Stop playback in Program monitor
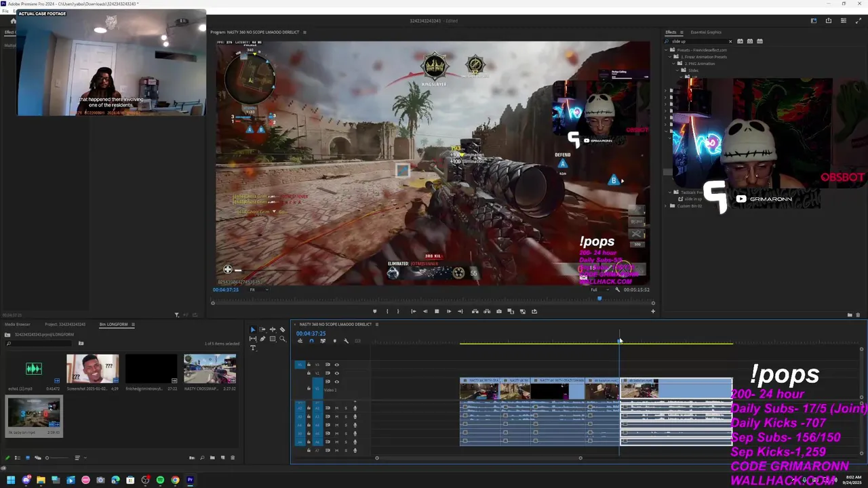The image size is (868, 488). (437, 311)
